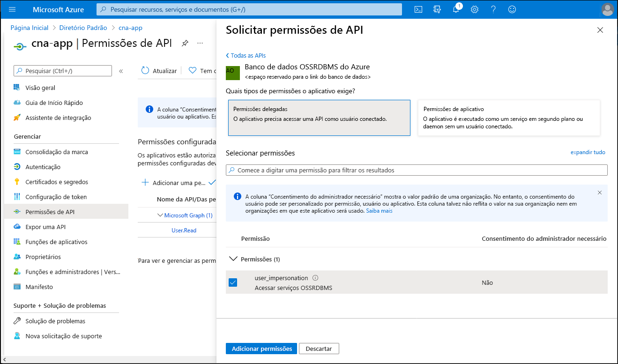Select Permissões delegadas permission type
Screen dimensions: 618x364
tap(319, 118)
